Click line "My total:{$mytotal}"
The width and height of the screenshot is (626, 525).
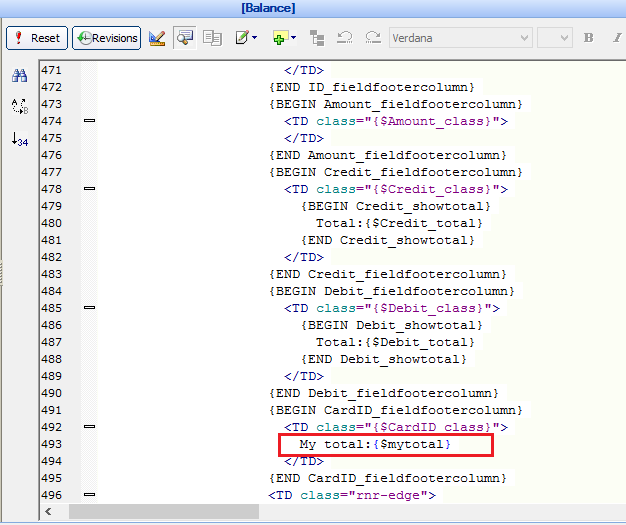coord(375,444)
